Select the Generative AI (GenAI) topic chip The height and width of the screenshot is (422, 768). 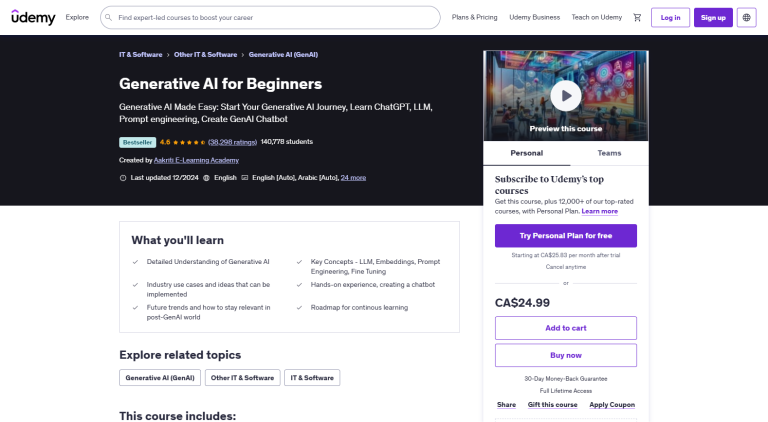click(x=160, y=378)
